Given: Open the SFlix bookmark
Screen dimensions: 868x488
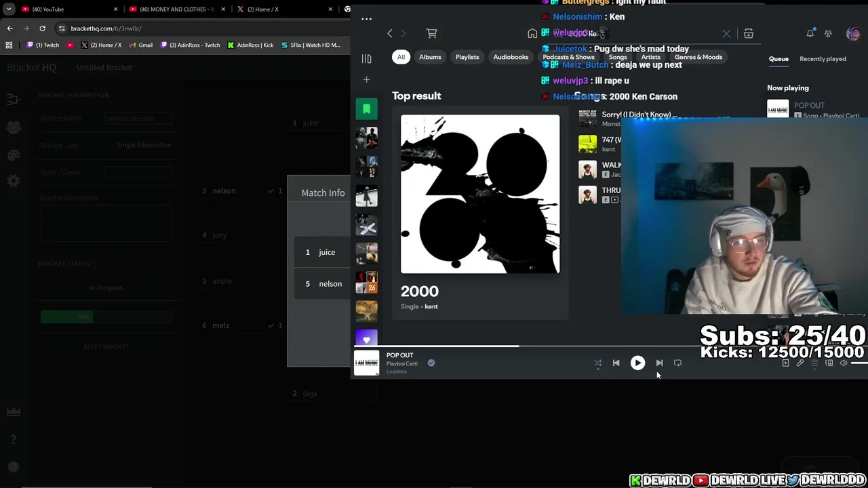Looking at the screenshot, I should click(311, 45).
